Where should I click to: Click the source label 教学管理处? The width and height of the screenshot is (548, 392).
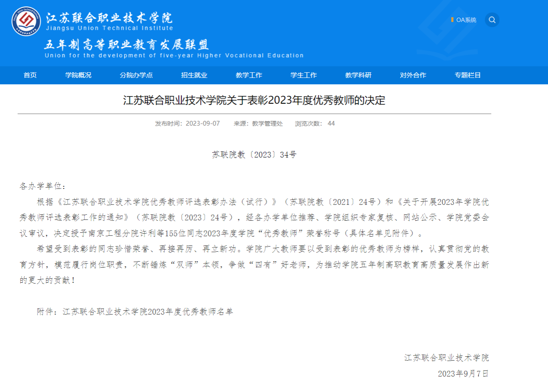(267, 123)
